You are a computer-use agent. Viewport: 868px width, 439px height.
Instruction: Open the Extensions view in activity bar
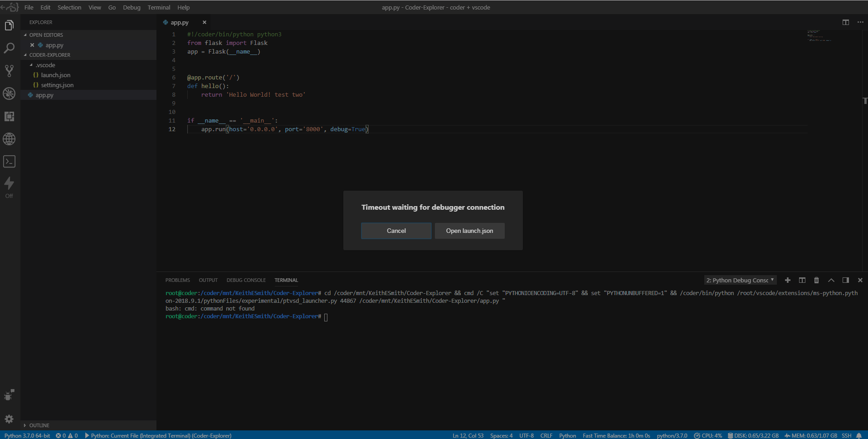click(9, 116)
